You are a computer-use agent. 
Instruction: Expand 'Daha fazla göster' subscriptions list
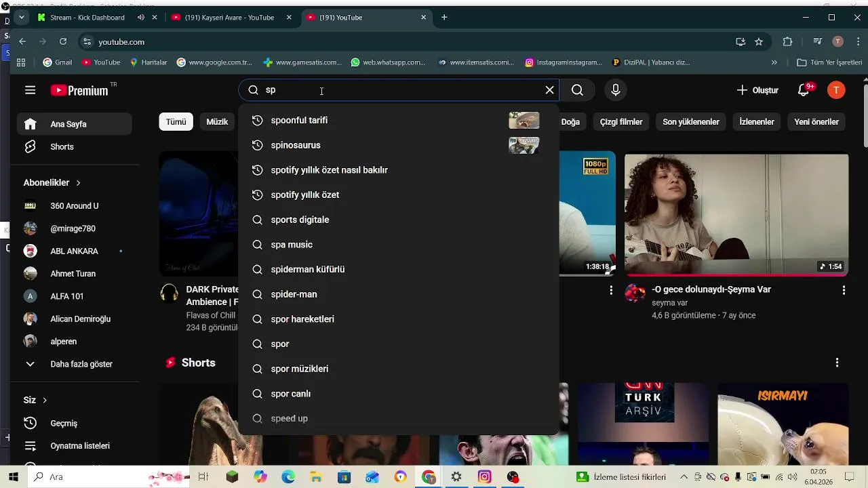point(75,364)
